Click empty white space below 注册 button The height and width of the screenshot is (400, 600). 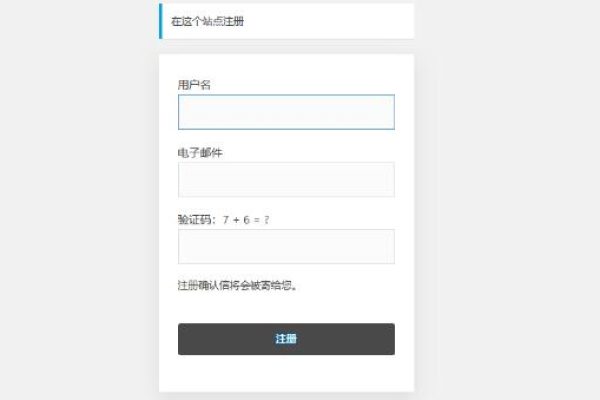pos(286,374)
